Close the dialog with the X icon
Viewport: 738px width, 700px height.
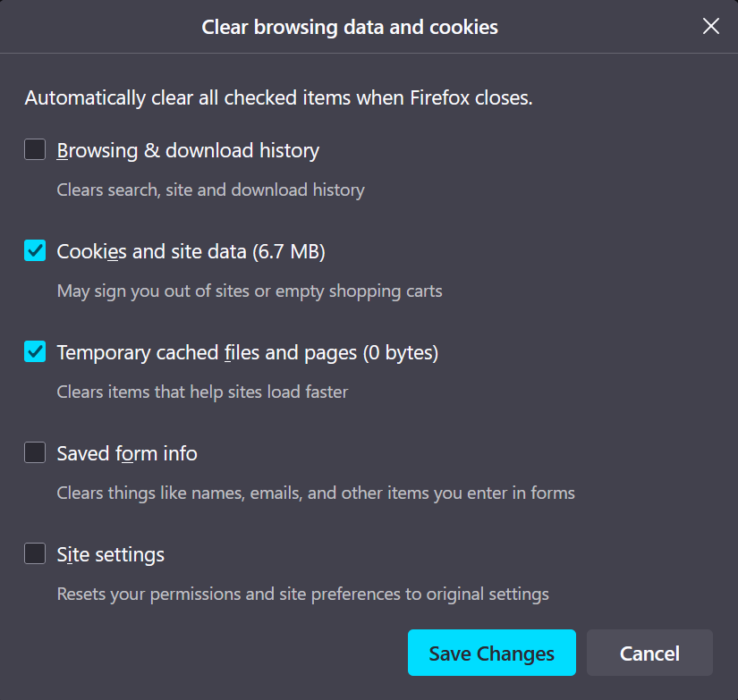coord(711,27)
